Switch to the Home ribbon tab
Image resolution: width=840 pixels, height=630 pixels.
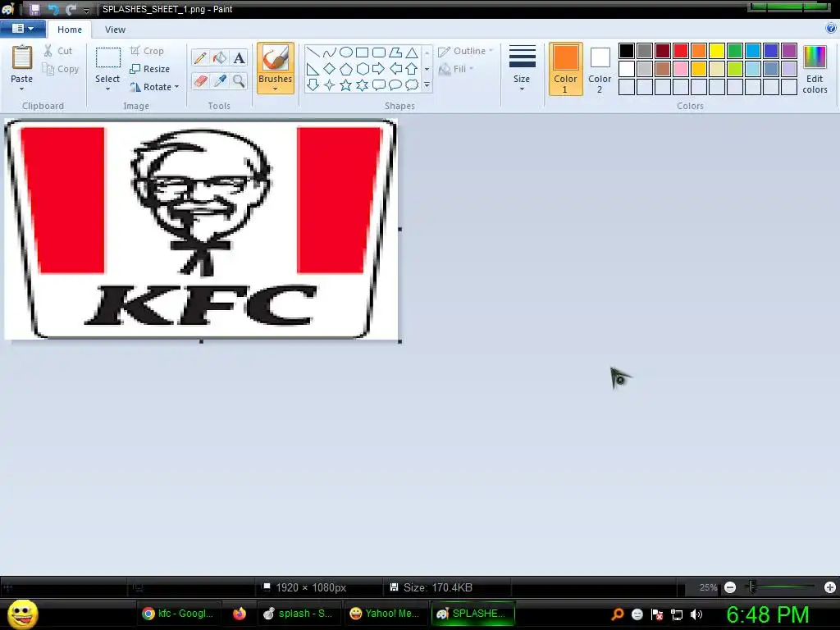(70, 30)
